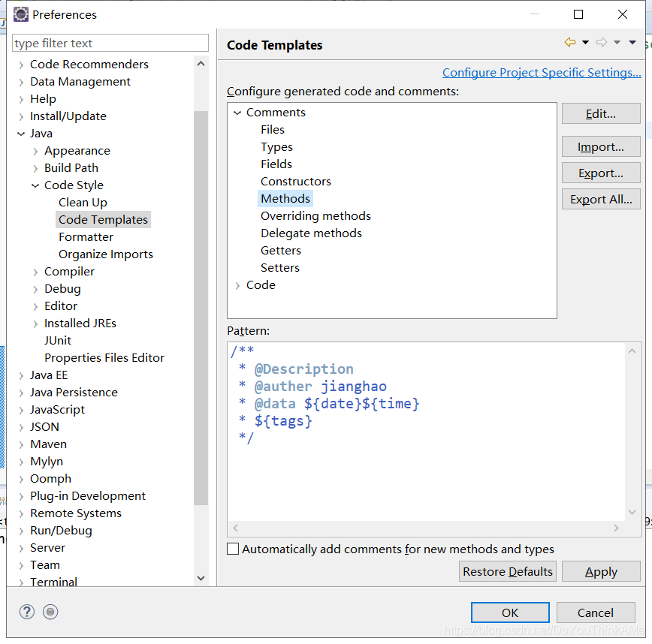The width and height of the screenshot is (652, 644).
Task: Open Organize Imports preference page
Action: [106, 254]
